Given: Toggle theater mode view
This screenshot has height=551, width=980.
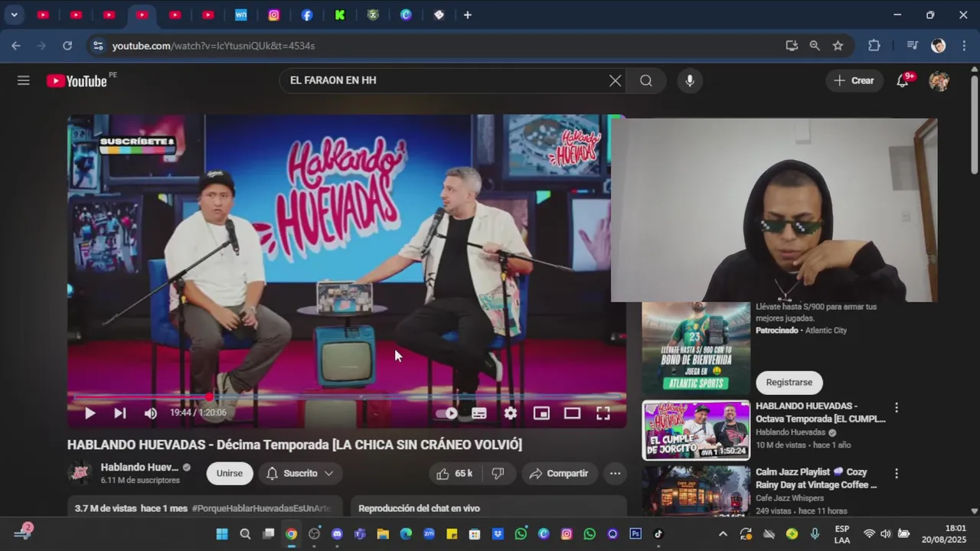Looking at the screenshot, I should coord(572,413).
